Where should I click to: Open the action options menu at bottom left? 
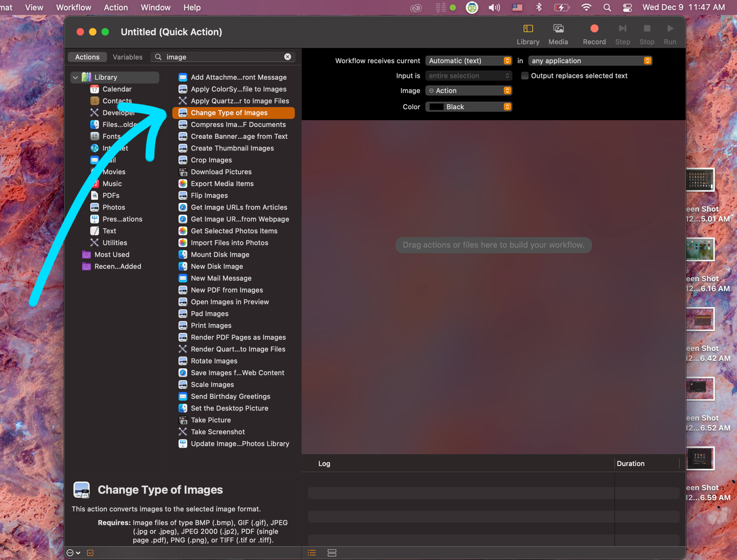[x=73, y=553]
